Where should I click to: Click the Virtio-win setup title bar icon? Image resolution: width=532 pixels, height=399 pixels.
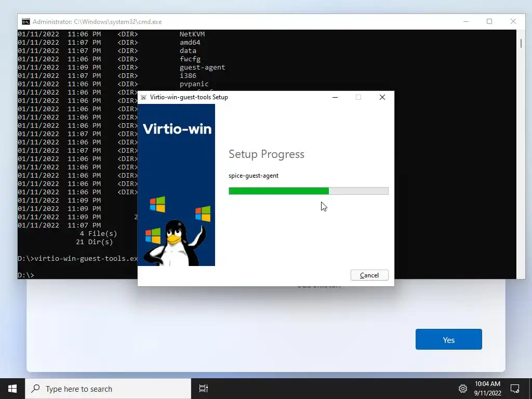(x=143, y=97)
